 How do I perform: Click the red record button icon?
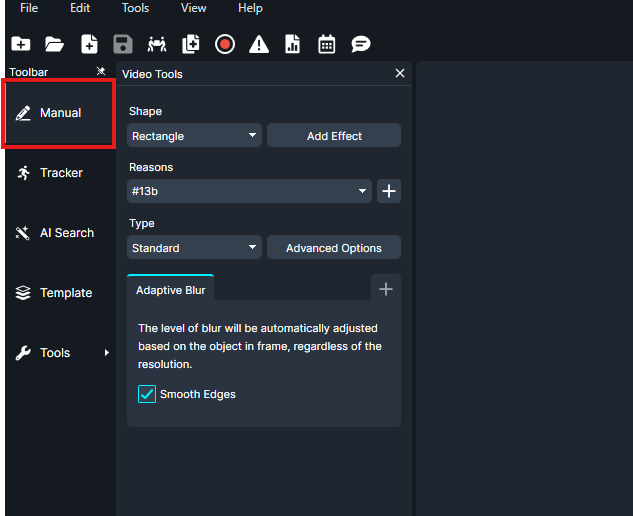point(225,44)
